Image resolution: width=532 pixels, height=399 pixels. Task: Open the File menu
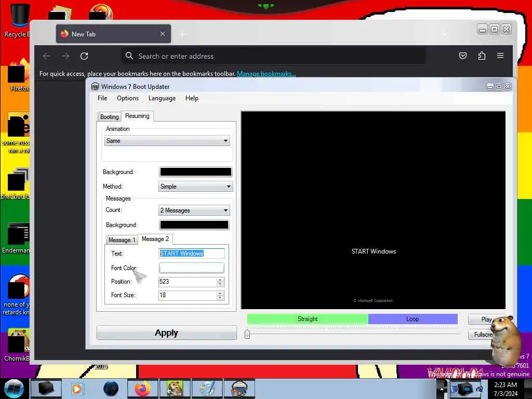(x=102, y=98)
